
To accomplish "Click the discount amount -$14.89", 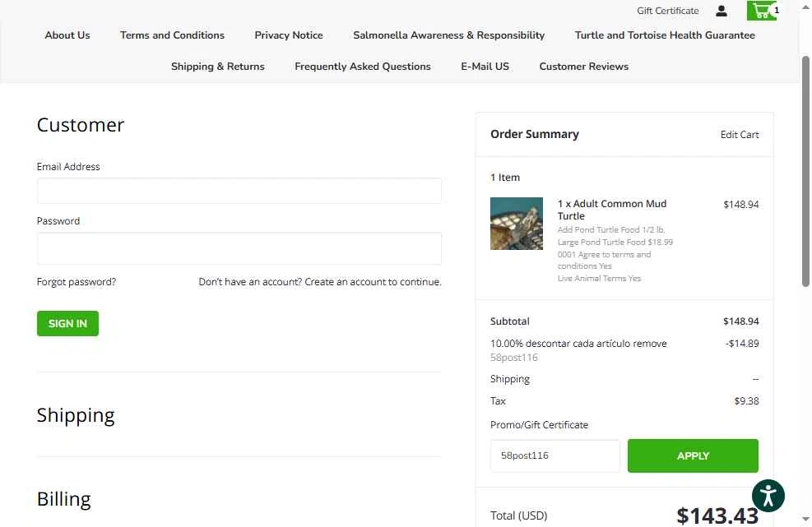I will (x=741, y=343).
